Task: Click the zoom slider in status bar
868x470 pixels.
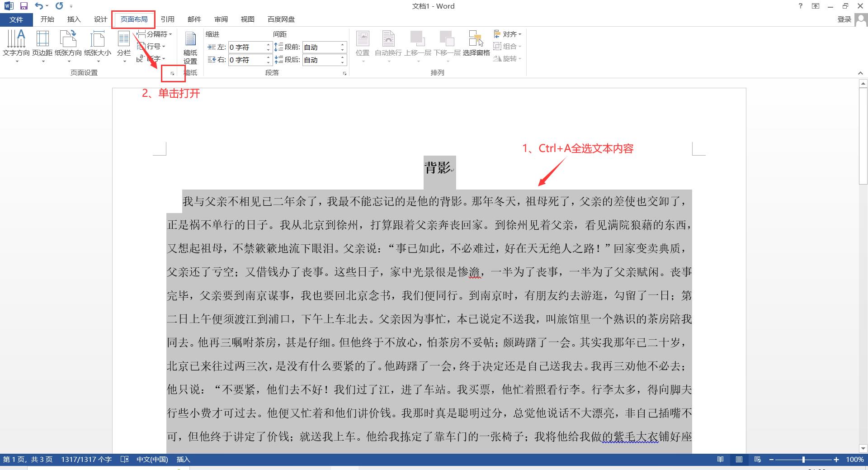Action: (x=803, y=460)
